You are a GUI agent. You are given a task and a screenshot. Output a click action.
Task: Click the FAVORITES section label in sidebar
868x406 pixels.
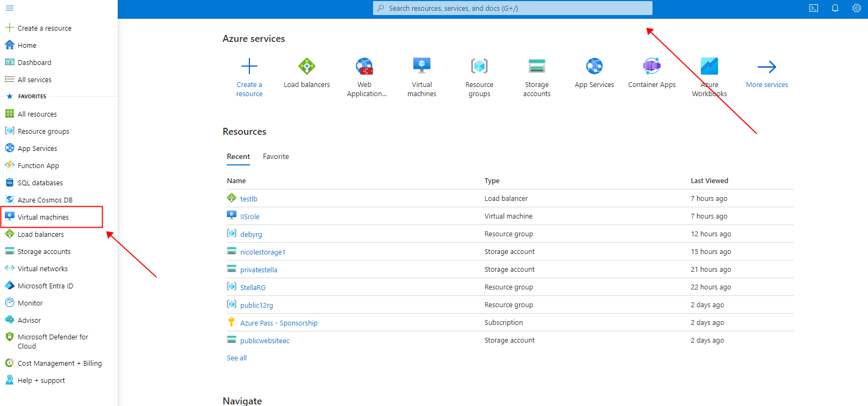(32, 97)
